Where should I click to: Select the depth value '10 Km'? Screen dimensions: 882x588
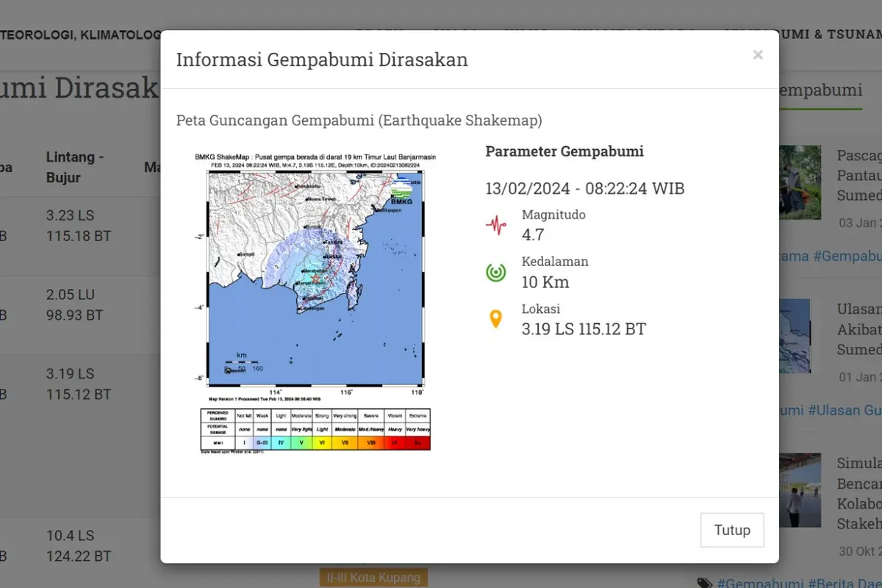pyautogui.click(x=545, y=282)
